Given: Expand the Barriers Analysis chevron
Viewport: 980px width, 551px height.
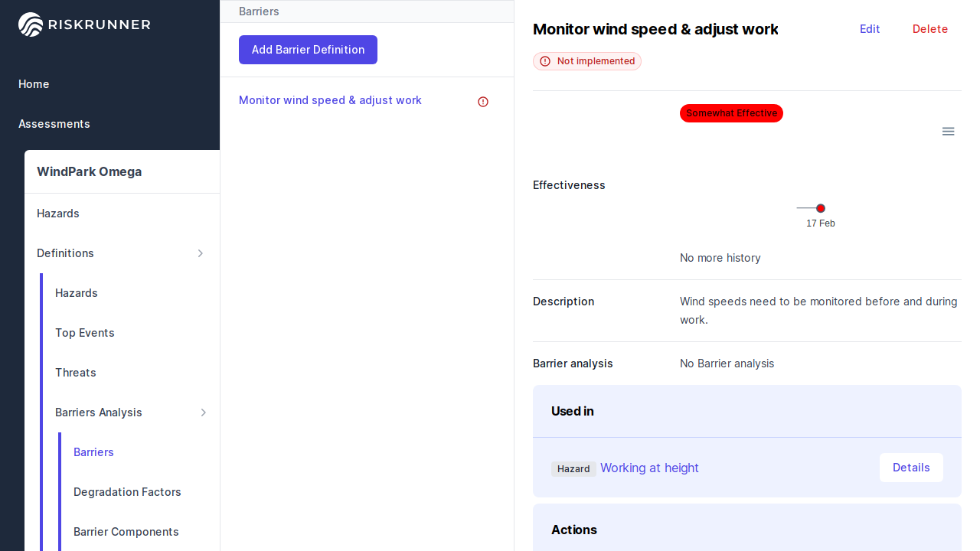Looking at the screenshot, I should (x=204, y=412).
